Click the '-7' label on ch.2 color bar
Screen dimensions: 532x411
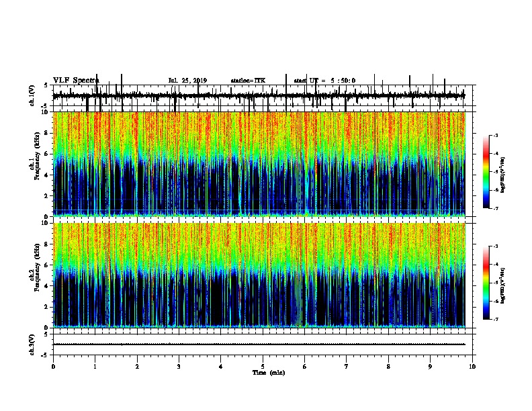(495, 320)
